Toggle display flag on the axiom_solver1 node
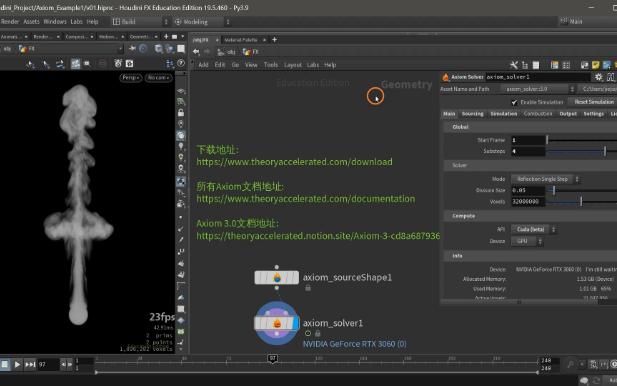This screenshot has width=617, height=386. pos(296,323)
